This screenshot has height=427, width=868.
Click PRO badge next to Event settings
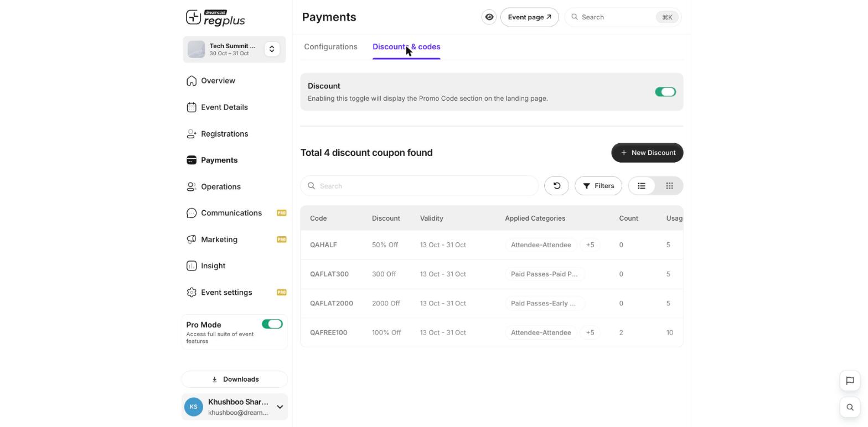[x=281, y=293]
